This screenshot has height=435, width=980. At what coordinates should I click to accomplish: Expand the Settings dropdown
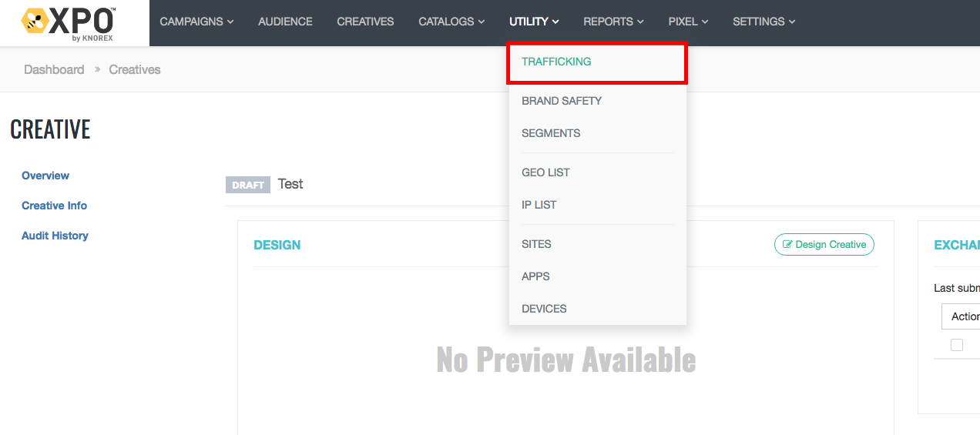tap(764, 22)
